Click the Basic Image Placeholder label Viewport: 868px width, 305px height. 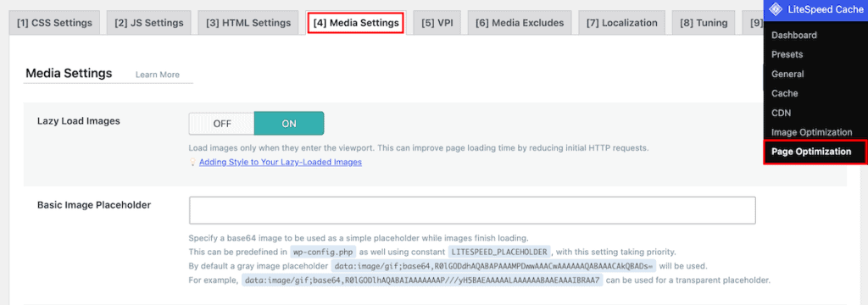click(94, 205)
